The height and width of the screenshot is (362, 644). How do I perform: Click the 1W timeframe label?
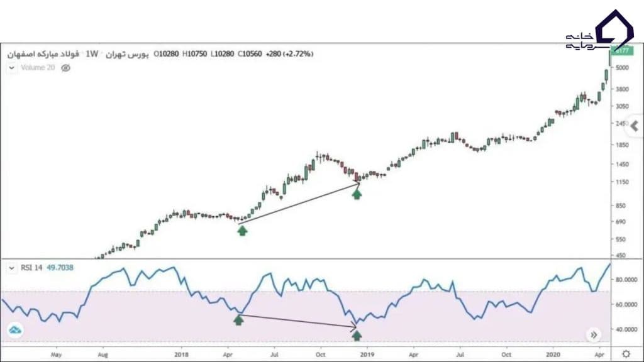click(x=92, y=54)
